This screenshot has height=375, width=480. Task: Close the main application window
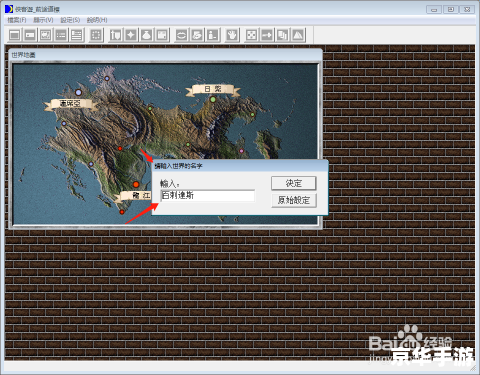467,10
